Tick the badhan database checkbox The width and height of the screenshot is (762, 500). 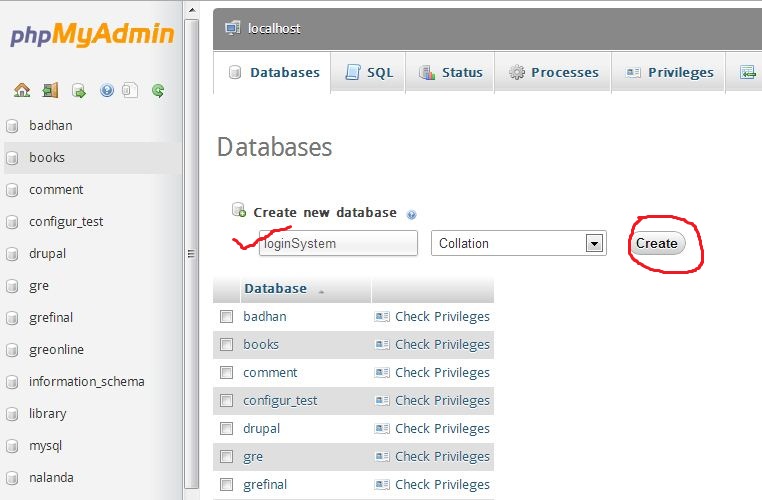[226, 317]
